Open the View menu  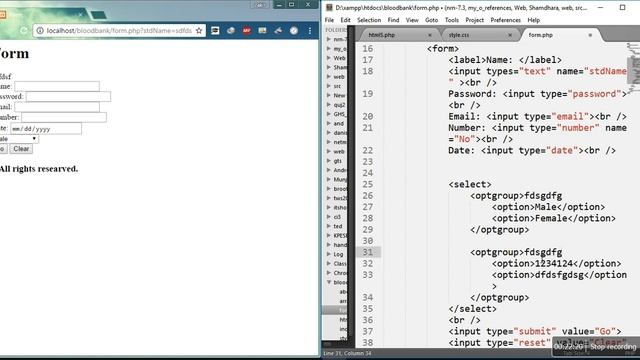point(412,20)
